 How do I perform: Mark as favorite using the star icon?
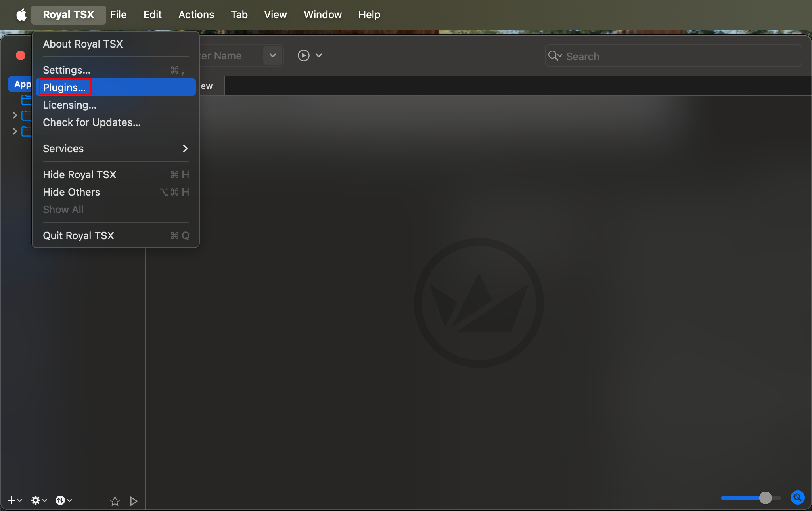coord(114,501)
